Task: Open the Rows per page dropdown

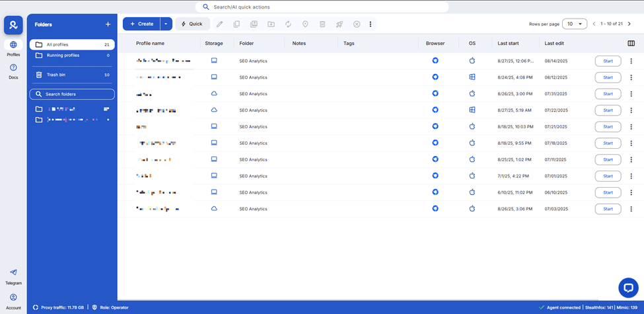Action: (574, 24)
